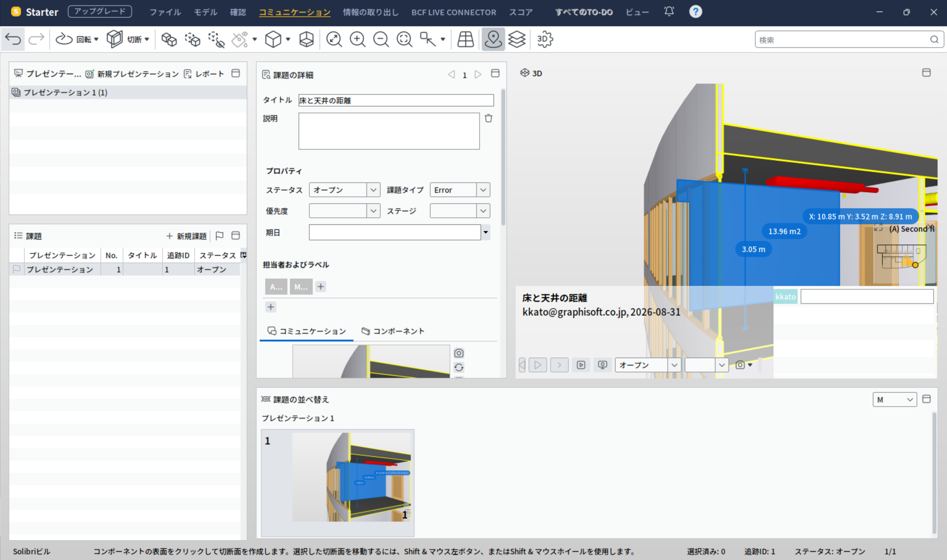Select the 回転 (rotate) navigation tool
The image size is (947, 560).
pyautogui.click(x=77, y=39)
